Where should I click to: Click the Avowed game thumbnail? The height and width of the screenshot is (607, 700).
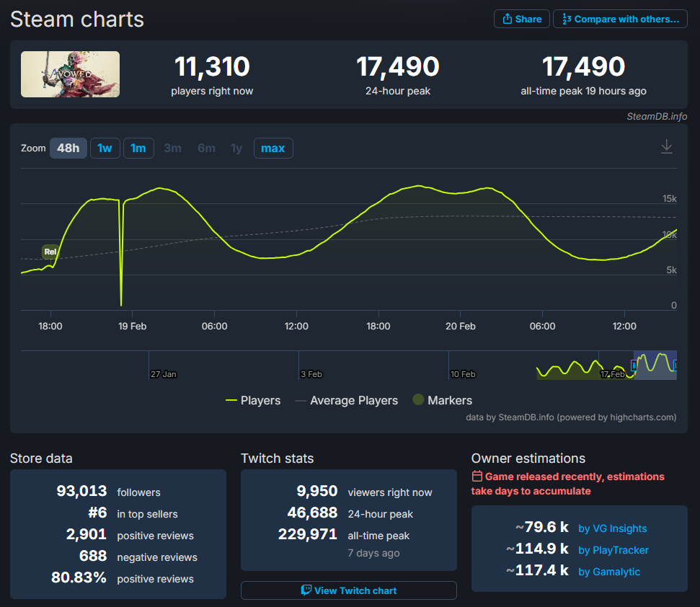click(70, 74)
